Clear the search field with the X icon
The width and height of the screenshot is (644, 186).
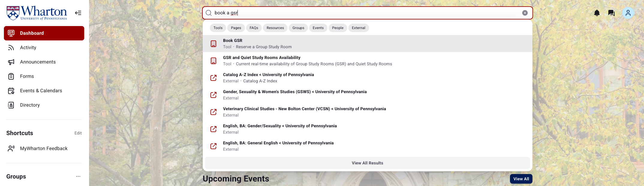(x=525, y=13)
